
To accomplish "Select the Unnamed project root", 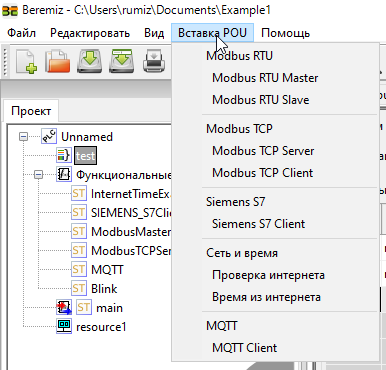I will (87, 137).
